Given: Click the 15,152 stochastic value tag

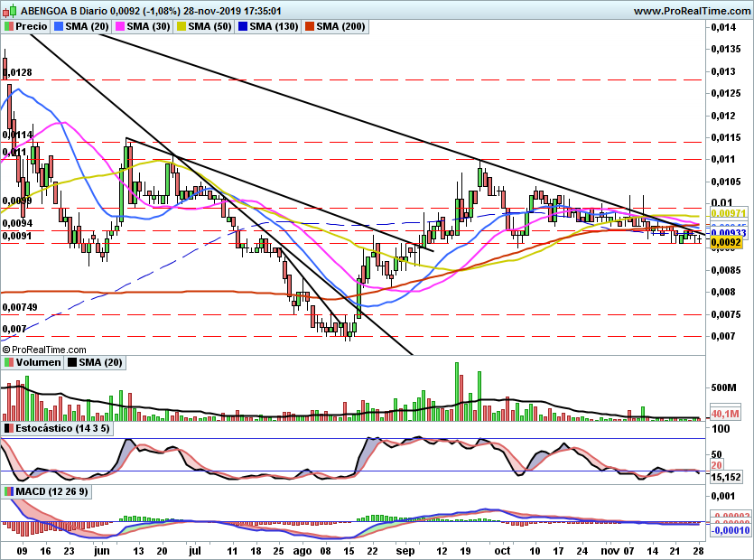Looking at the screenshot, I should (726, 477).
